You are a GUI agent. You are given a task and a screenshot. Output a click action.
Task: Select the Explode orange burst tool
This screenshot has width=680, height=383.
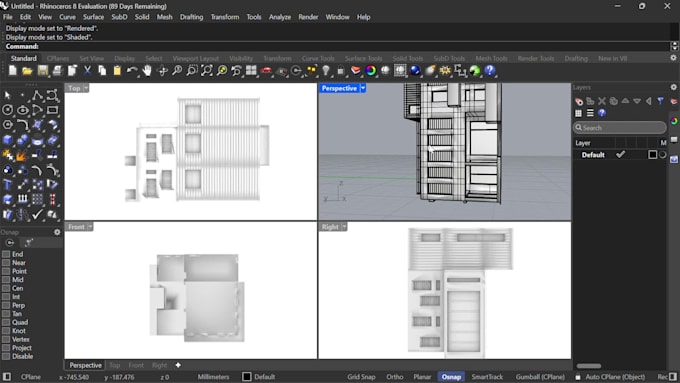click(22, 155)
